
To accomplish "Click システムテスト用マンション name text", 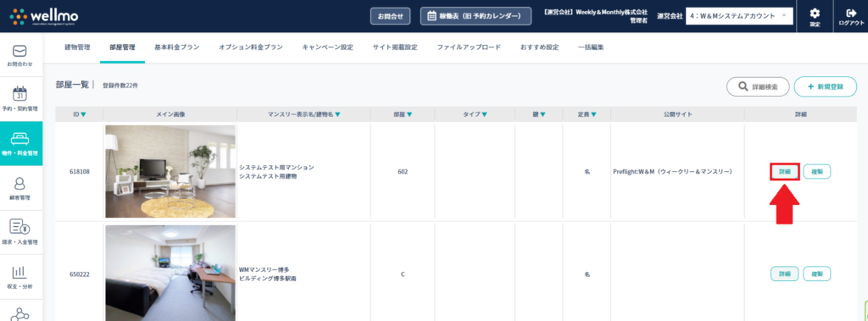I will pyautogui.click(x=276, y=167).
